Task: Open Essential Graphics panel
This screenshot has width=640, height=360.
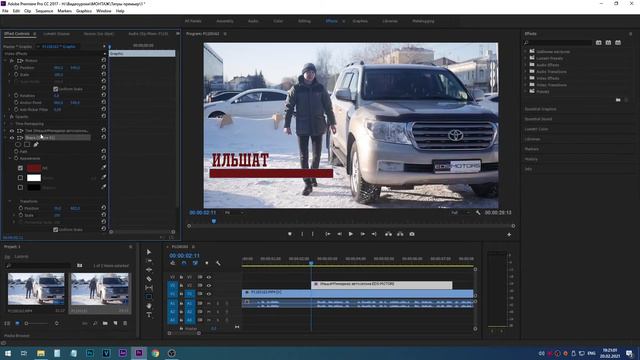Action: tap(540, 109)
